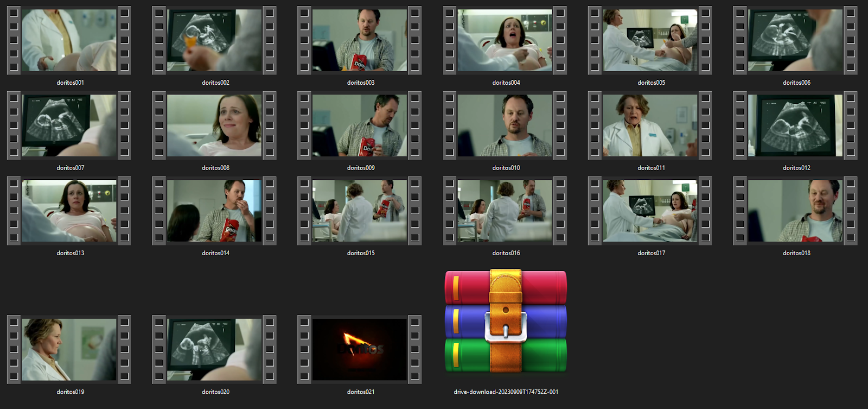The height and width of the screenshot is (409, 868).
Task: Click the doritos012 file name
Action: (796, 168)
